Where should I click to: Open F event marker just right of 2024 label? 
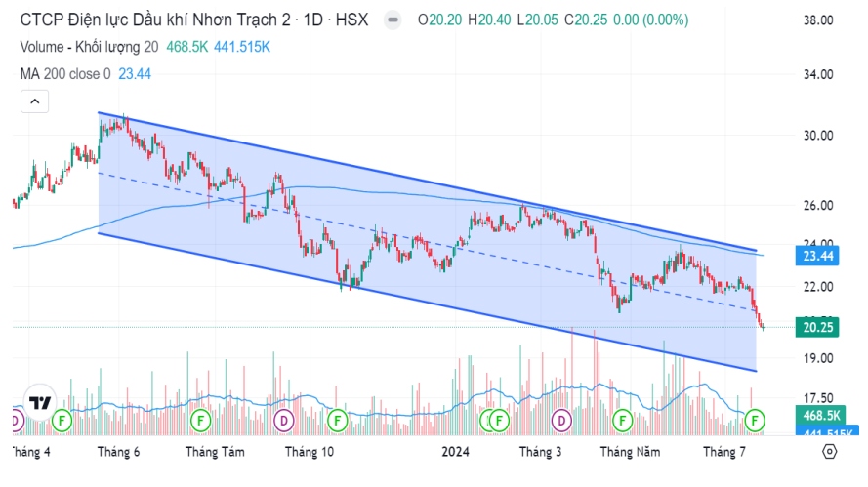pyautogui.click(x=499, y=421)
